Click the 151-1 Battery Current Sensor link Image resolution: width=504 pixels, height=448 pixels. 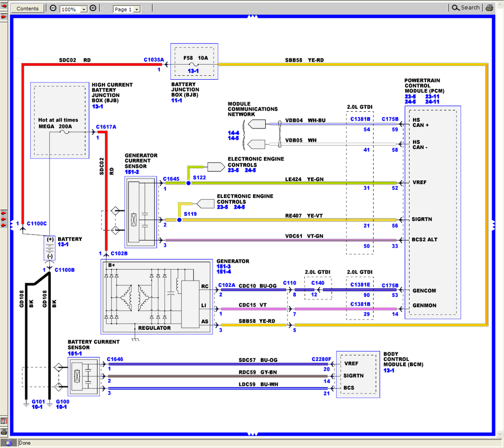click(x=75, y=353)
